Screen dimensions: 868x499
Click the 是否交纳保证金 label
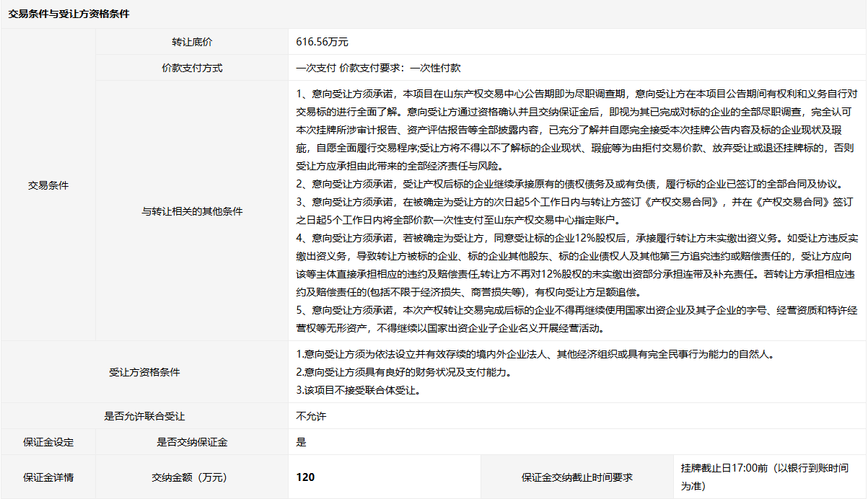(192, 442)
